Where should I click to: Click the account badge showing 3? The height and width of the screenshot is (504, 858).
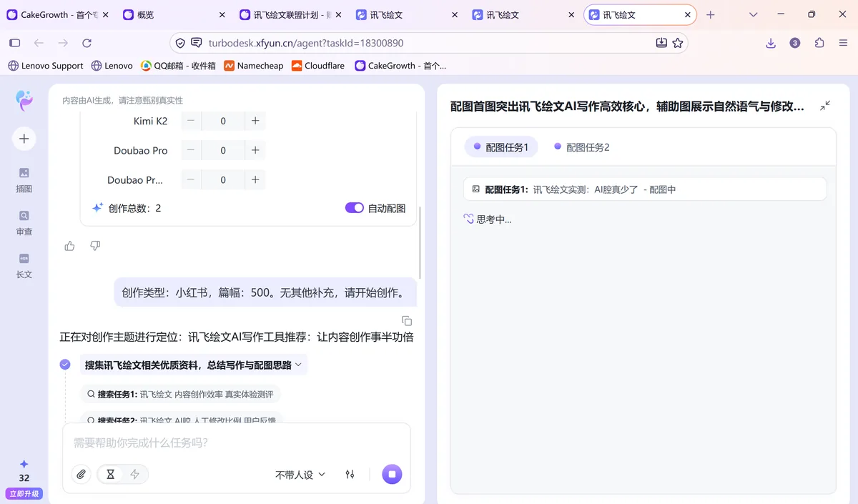795,43
